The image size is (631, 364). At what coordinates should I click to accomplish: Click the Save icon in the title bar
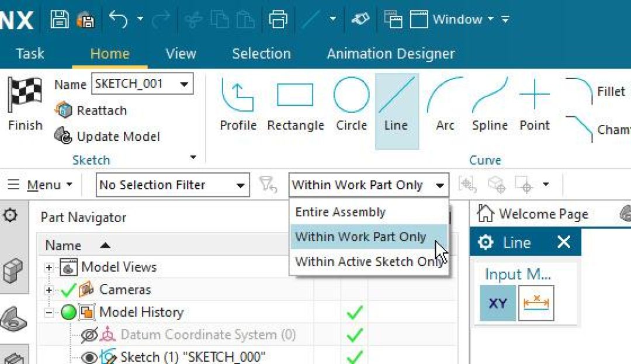pos(60,19)
